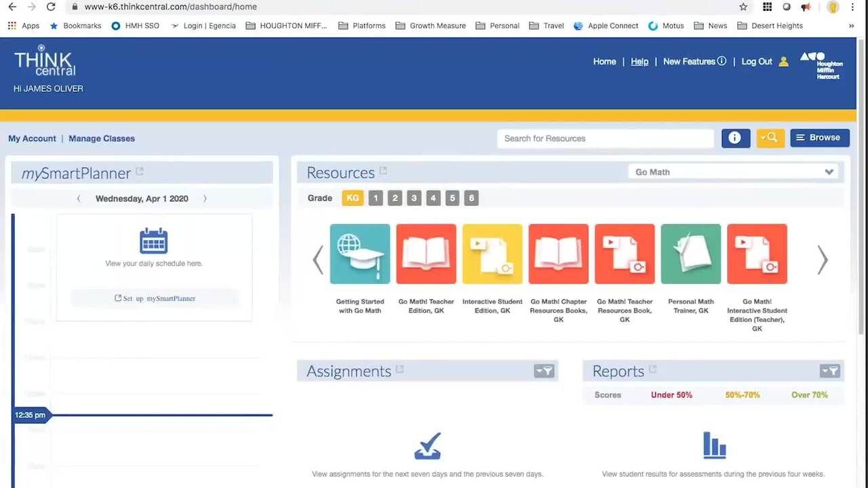Click New Features in top navigation

689,62
